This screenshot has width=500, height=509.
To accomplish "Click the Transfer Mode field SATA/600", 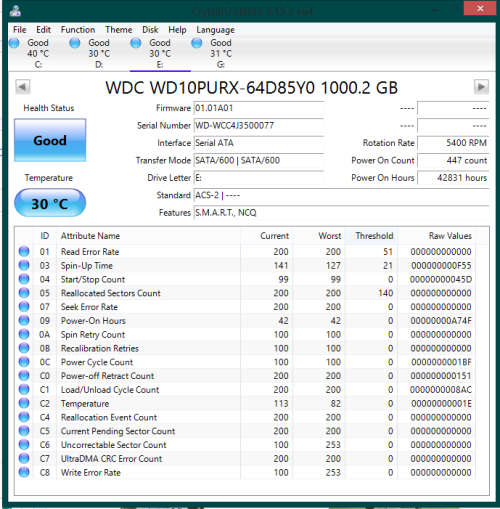I will (258, 160).
